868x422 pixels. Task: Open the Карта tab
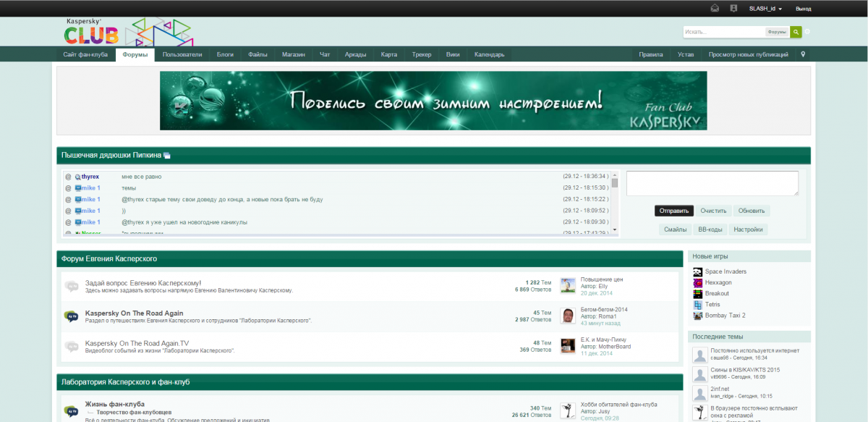[x=389, y=54]
